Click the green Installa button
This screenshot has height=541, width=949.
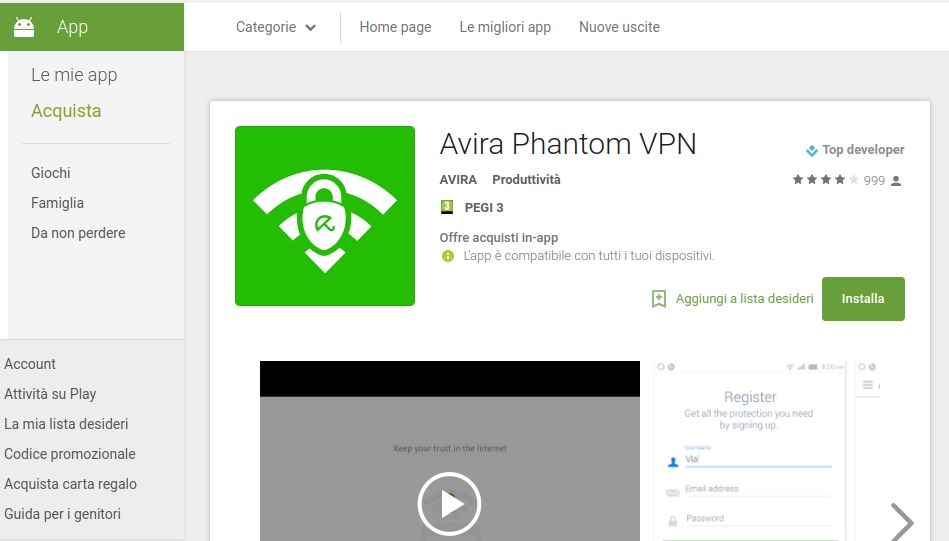[x=863, y=299]
